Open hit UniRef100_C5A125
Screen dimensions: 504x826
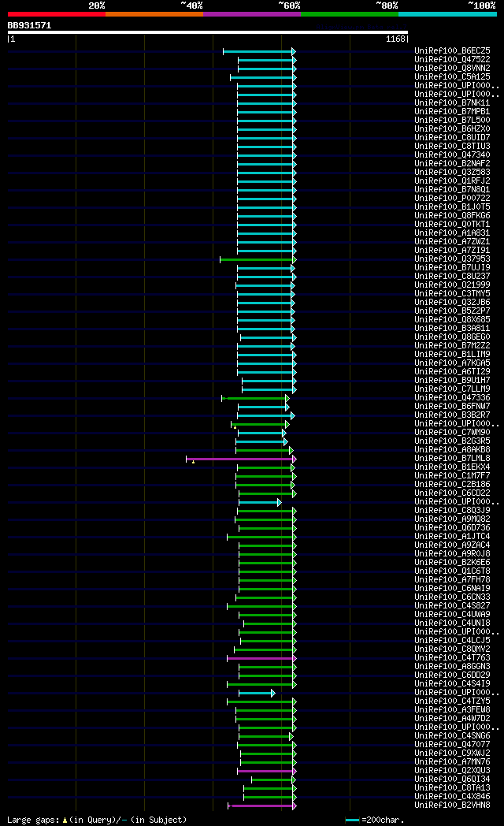point(452,77)
